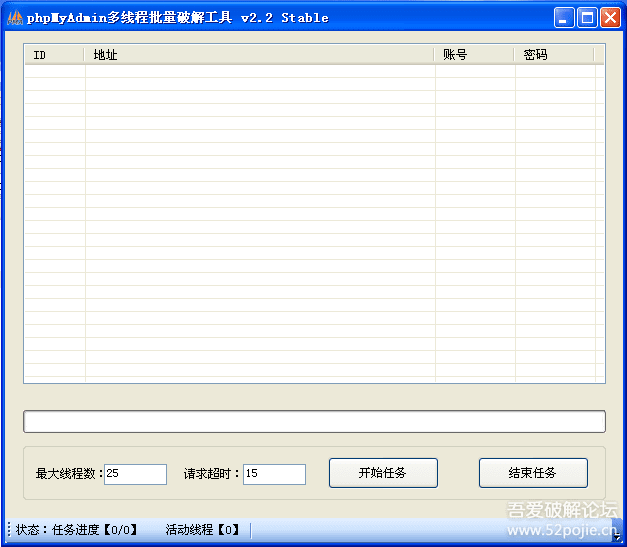
Task: Focus the 最大线程数 input field
Action: coord(135,474)
